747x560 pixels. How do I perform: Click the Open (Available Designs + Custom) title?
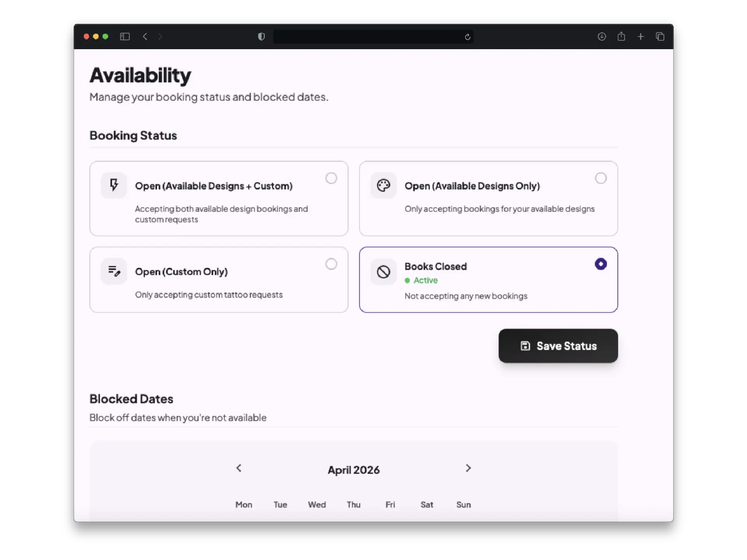(214, 186)
